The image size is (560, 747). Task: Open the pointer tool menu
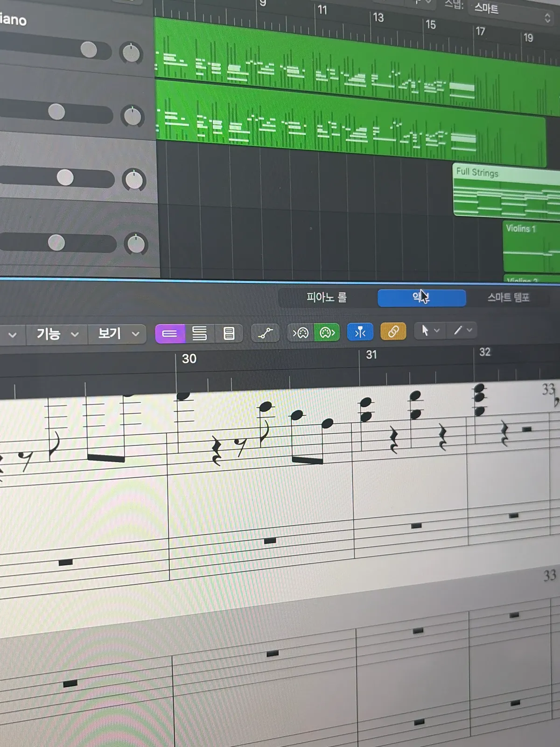pyautogui.click(x=430, y=331)
